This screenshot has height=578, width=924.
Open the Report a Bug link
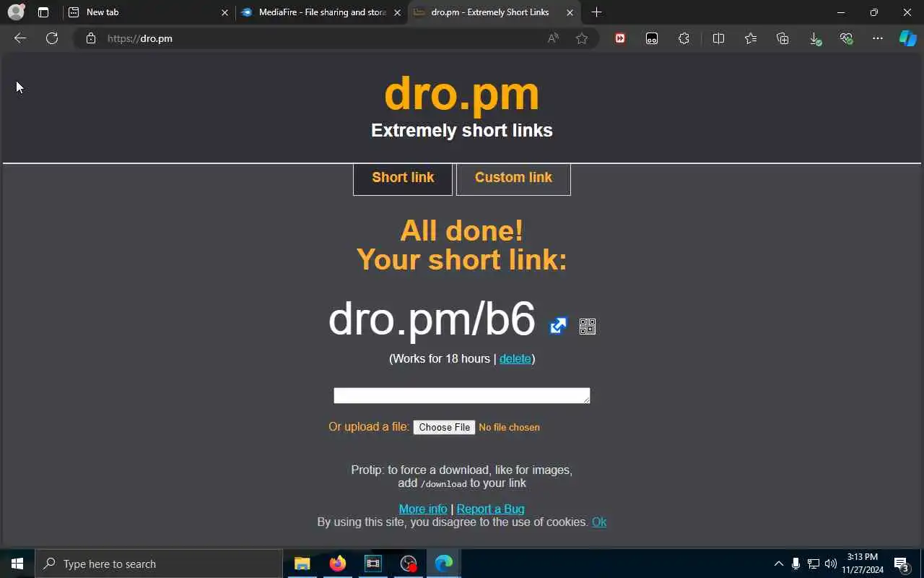[490, 509]
